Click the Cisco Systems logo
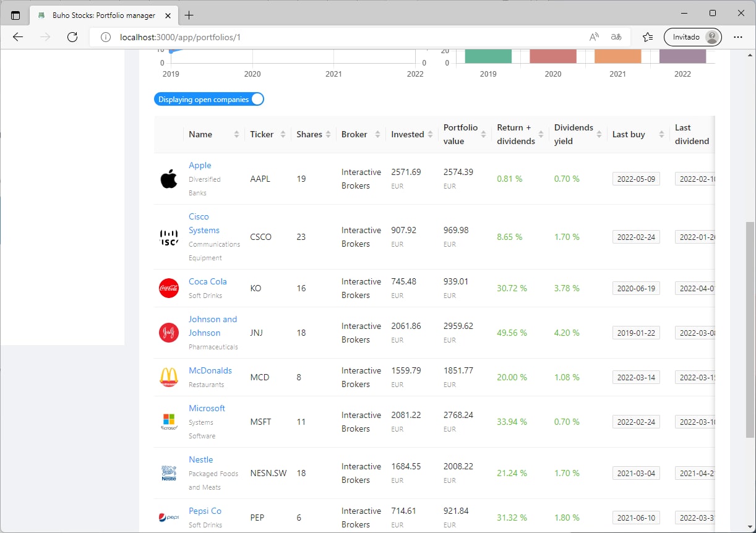 (169, 237)
